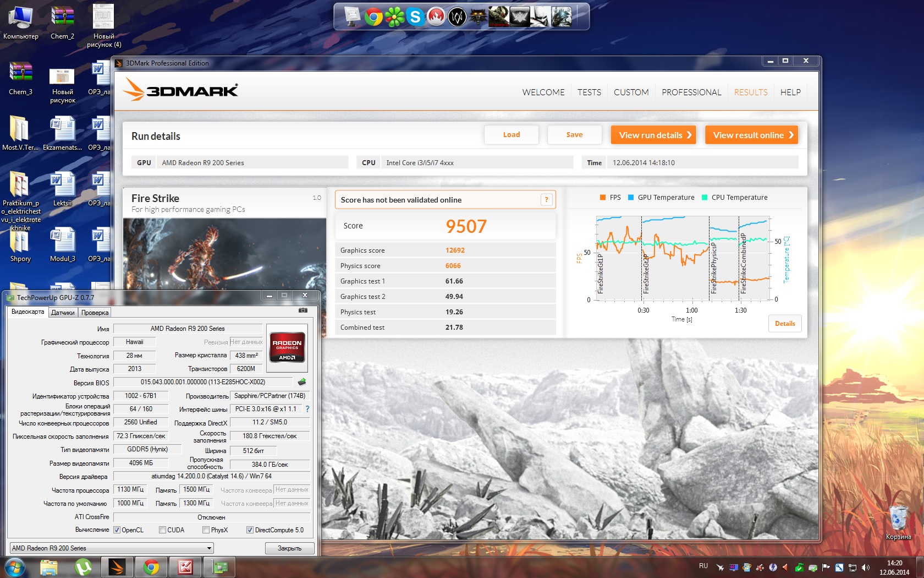Click the Fire Strike preview image
Viewport: 924px width, 578px height.
[224, 254]
